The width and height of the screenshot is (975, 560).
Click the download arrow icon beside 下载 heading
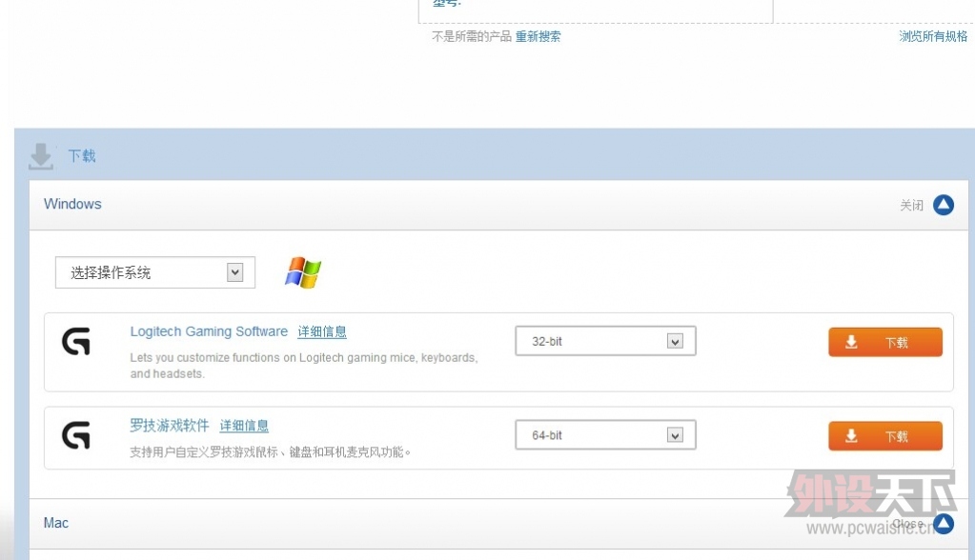(41, 156)
